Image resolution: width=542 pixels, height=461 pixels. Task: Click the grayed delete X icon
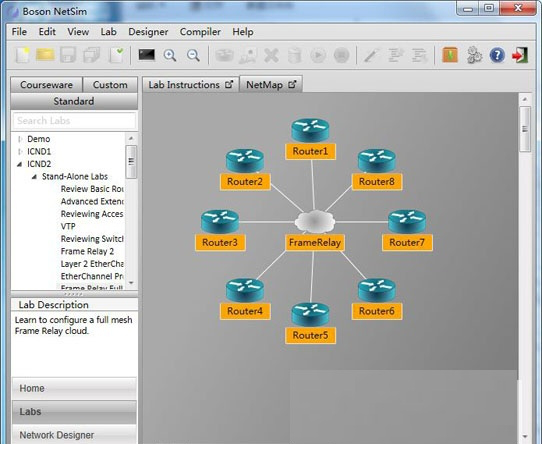click(271, 55)
